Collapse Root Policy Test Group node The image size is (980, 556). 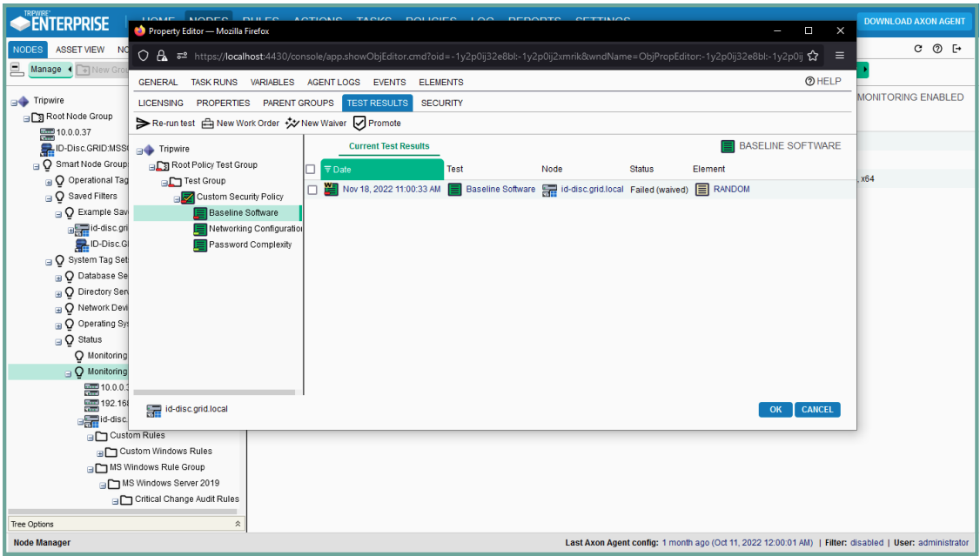pyautogui.click(x=152, y=167)
